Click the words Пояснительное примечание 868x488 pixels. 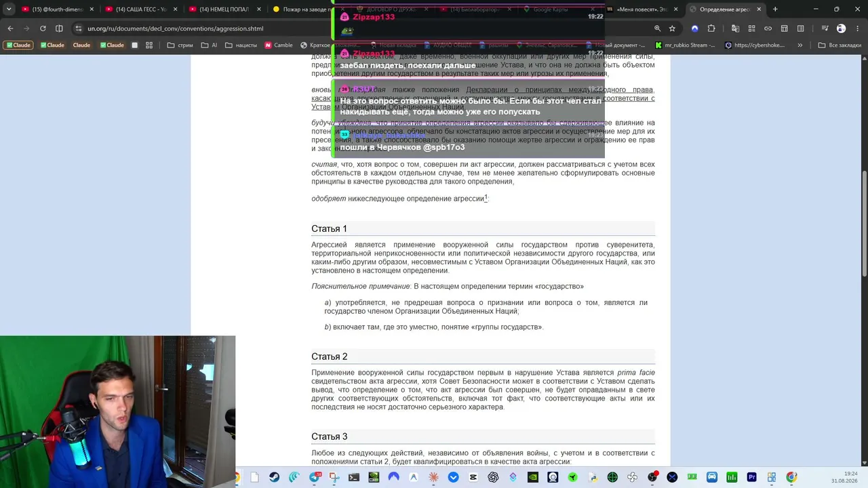[x=360, y=287]
